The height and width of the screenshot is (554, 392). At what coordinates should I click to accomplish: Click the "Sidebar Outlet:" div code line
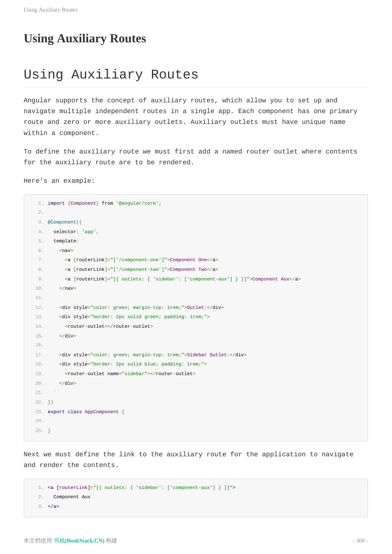153,355
